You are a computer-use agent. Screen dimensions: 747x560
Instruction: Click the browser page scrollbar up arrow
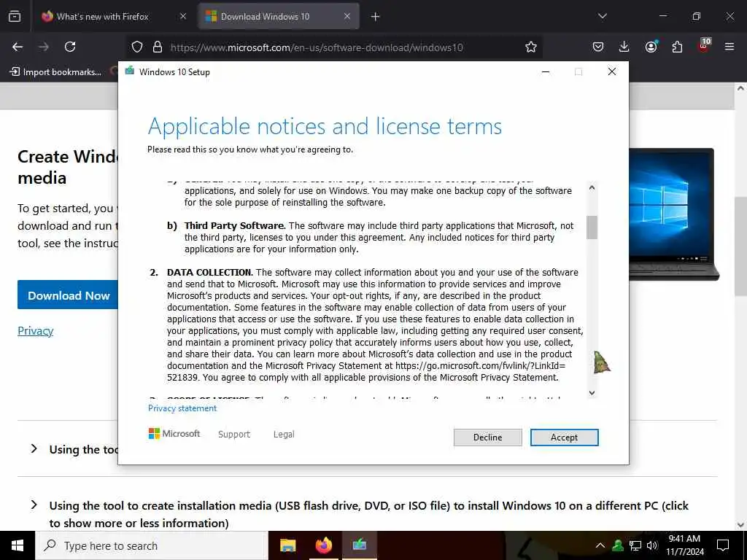pos(741,88)
